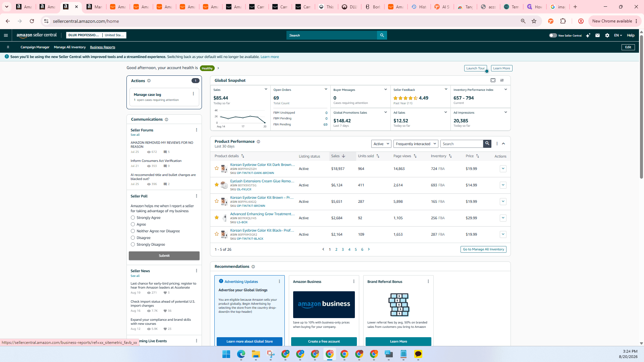Click the Product Performance search field
This screenshot has height=362, width=644.
462,144
